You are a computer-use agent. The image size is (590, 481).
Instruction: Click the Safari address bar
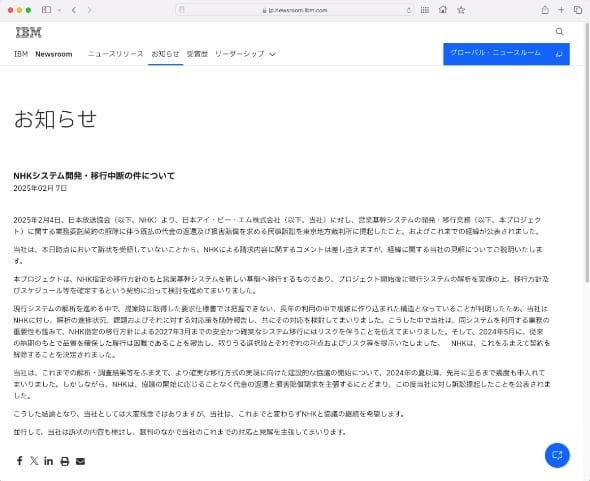tap(295, 10)
